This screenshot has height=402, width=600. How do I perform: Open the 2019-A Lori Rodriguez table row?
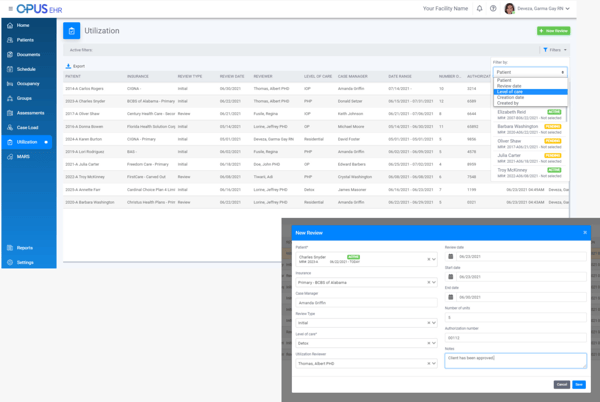[x=277, y=152]
